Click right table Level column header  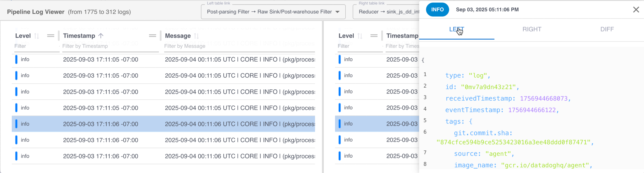(x=346, y=36)
